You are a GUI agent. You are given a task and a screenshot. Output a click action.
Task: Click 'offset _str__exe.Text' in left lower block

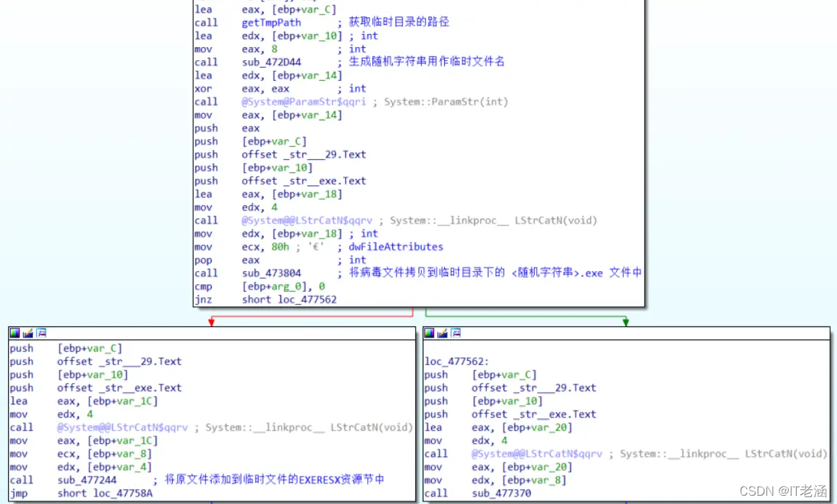pyautogui.click(x=119, y=388)
